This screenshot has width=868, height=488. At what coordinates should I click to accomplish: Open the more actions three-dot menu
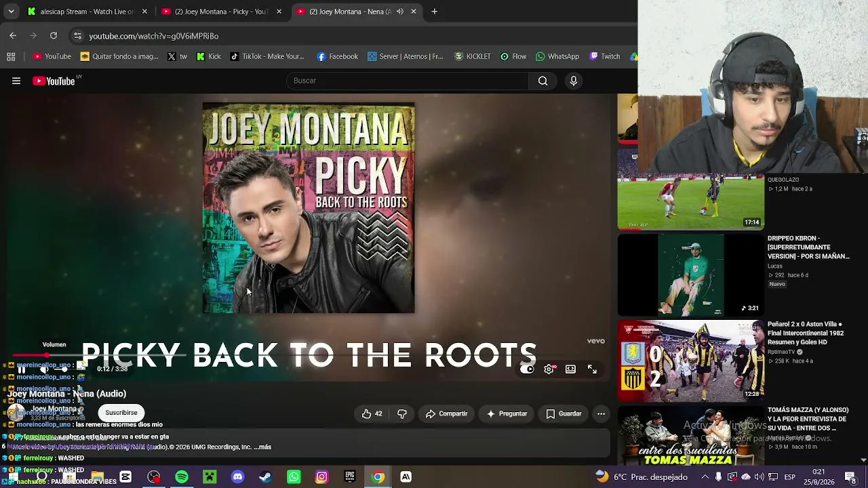(x=601, y=413)
